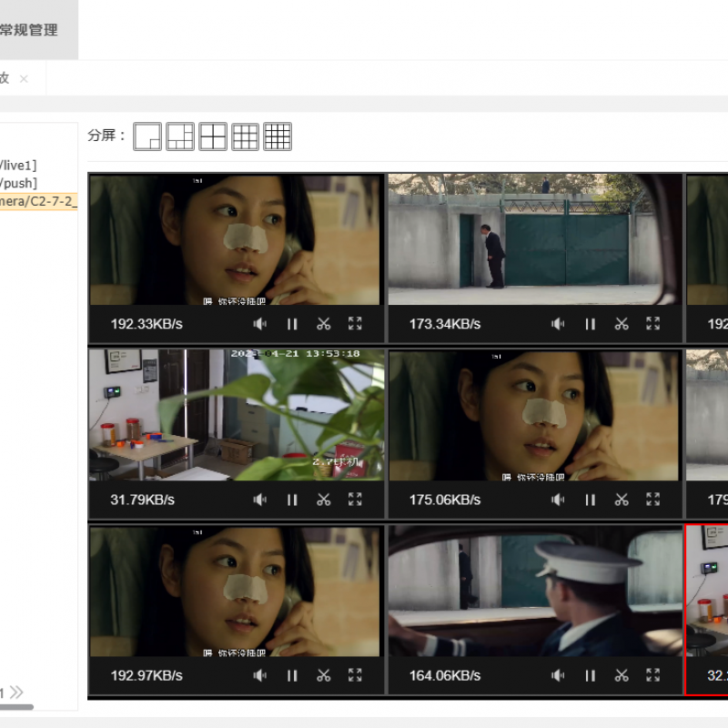Choose the 3x3 nine-screen split layout

pos(245,136)
